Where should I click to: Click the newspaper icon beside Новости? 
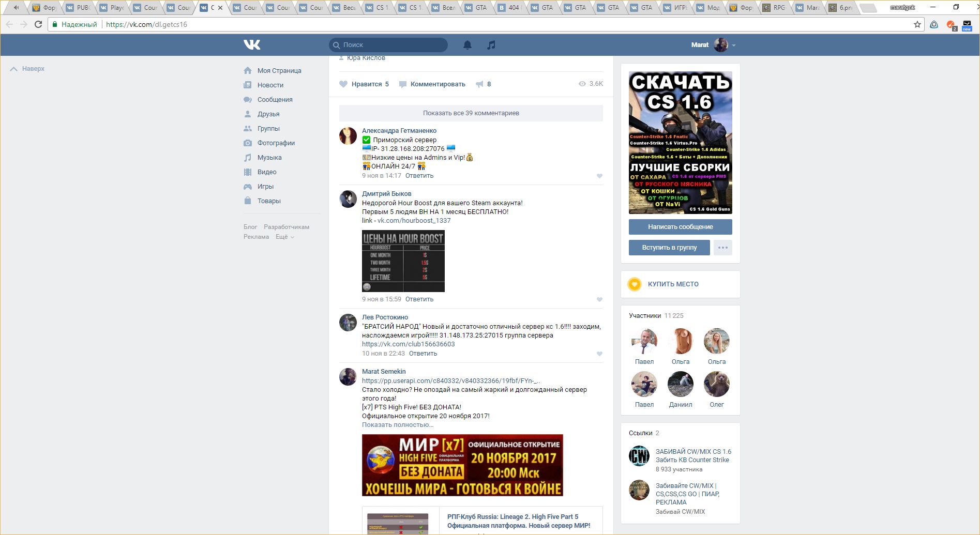248,85
